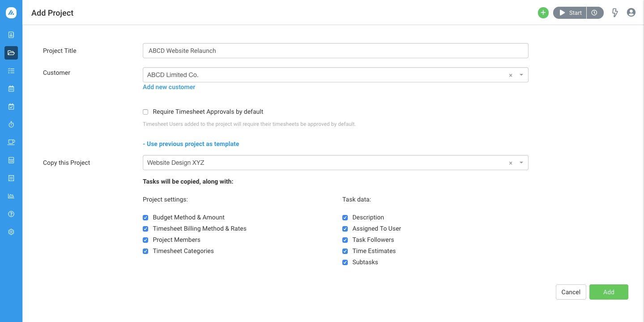Open the reports chart icon in sidebar

click(x=11, y=196)
